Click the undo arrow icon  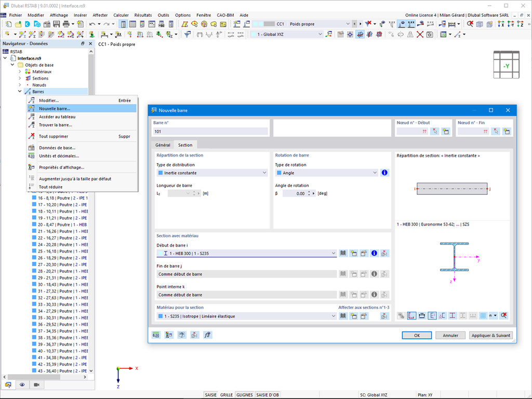pos(92,24)
